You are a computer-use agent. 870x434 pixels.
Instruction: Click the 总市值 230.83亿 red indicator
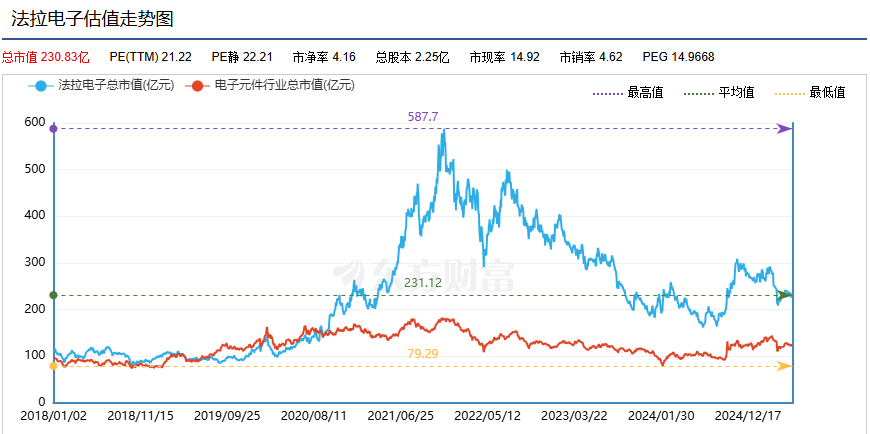coord(45,57)
